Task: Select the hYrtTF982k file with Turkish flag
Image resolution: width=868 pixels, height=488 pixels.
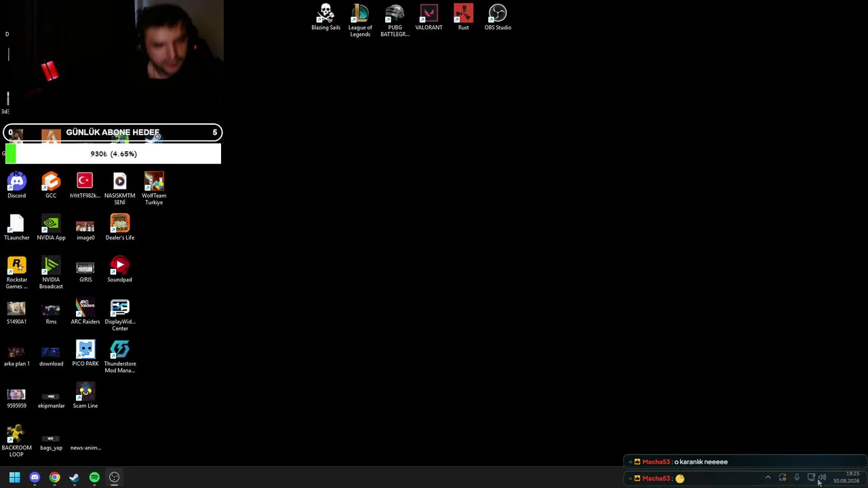Action: pos(85,186)
